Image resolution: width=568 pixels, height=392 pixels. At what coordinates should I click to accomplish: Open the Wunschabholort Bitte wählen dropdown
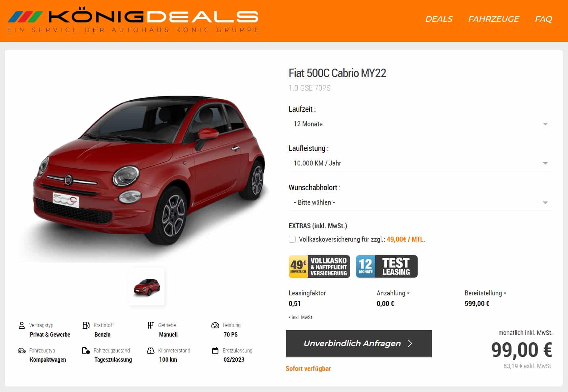(420, 202)
